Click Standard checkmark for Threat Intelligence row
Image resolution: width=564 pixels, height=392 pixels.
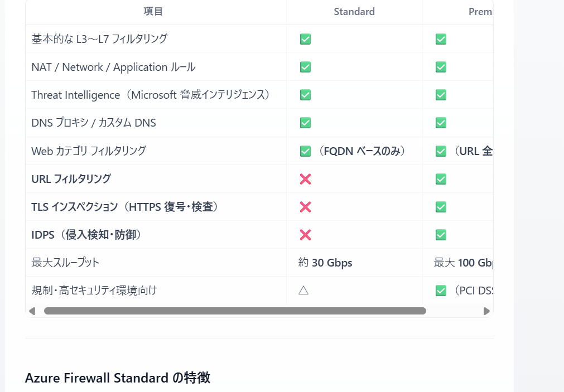(305, 95)
